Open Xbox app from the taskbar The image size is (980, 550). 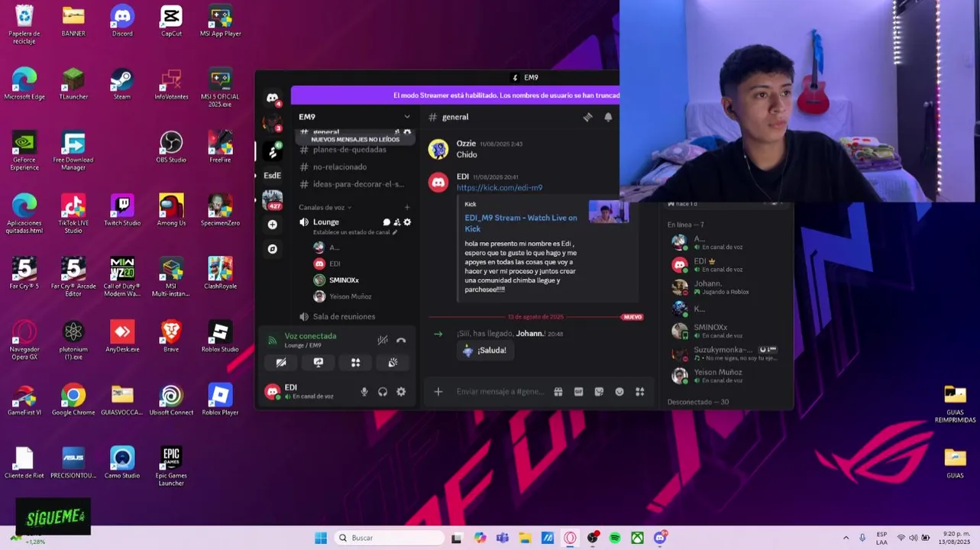(637, 538)
